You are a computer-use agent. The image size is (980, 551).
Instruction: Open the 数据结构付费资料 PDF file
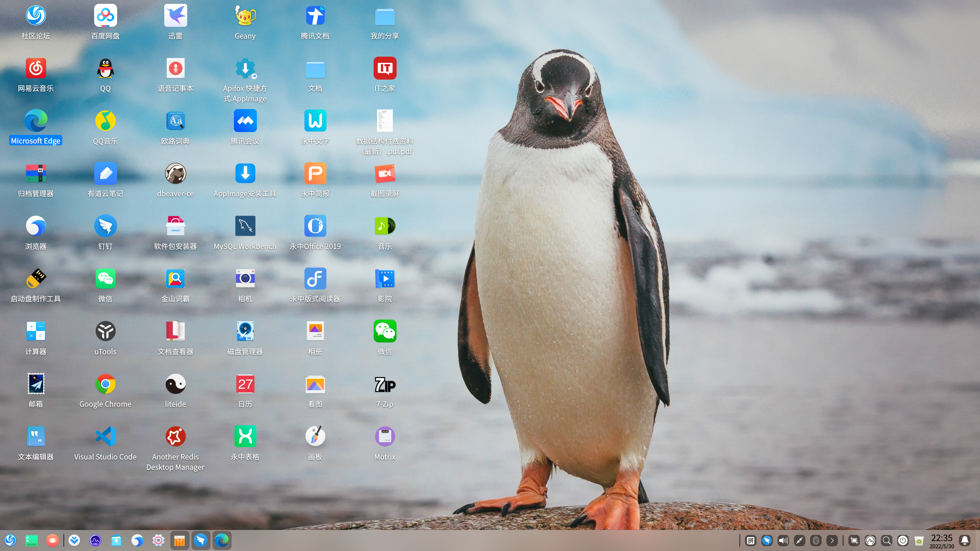(x=385, y=121)
